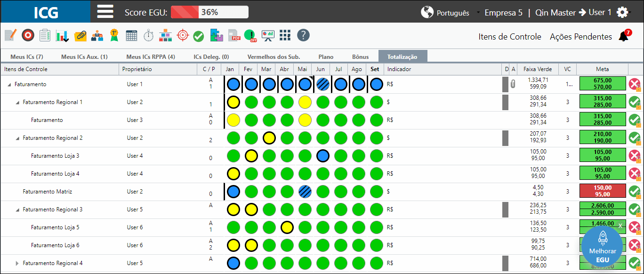
Task: Switch to the Meus ICs RPPA (4) tab
Action: pos(151,56)
